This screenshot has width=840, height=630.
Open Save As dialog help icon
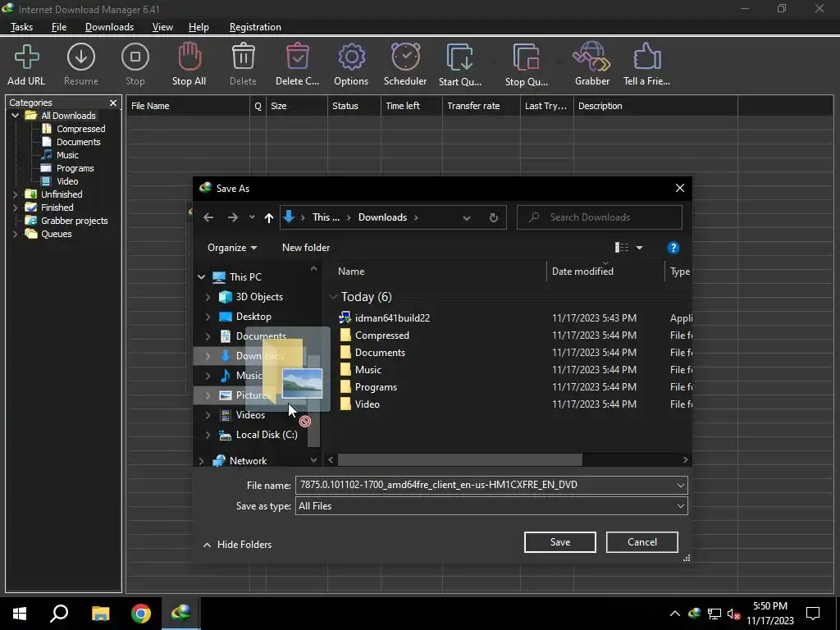673,248
